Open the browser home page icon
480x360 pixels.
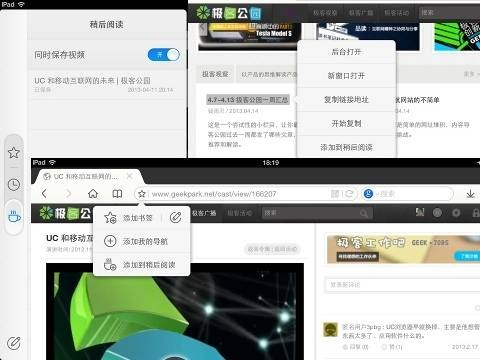pyautogui.click(x=93, y=193)
